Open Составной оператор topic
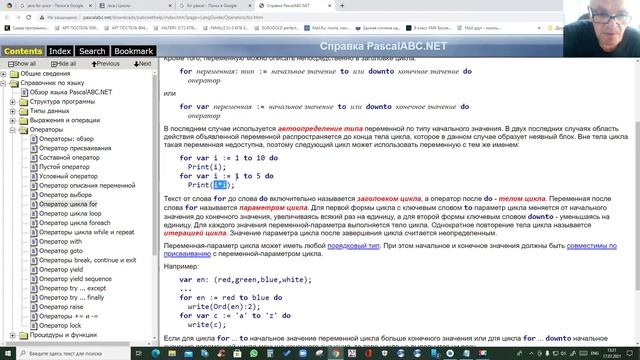The width and height of the screenshot is (640, 360). click(x=69, y=158)
